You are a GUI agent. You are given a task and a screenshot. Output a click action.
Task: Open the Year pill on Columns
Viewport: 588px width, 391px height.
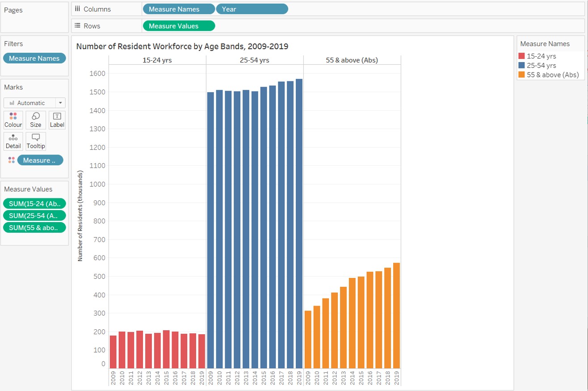click(x=252, y=8)
